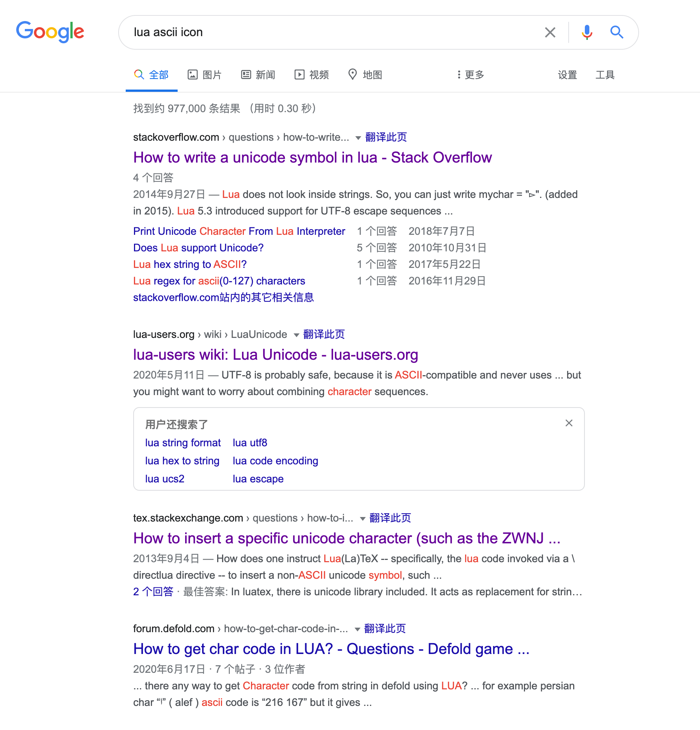Clear the search box with the X icon
This screenshot has width=700, height=730.
tap(550, 32)
